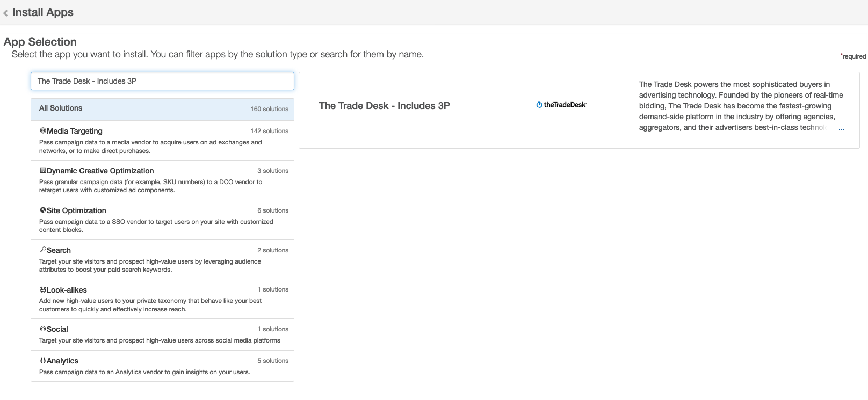This screenshot has width=868, height=400.
Task: Click Site Optimization description text
Action: click(156, 226)
